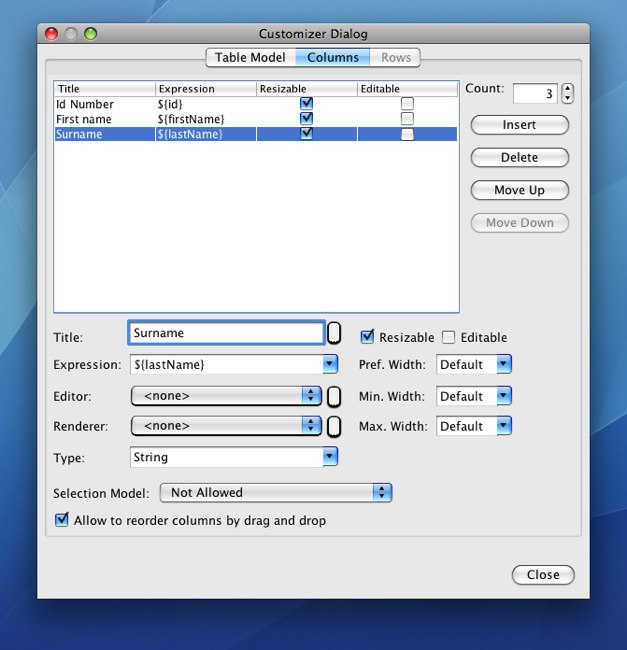
Task: Switch to the Rows tab
Action: click(395, 57)
